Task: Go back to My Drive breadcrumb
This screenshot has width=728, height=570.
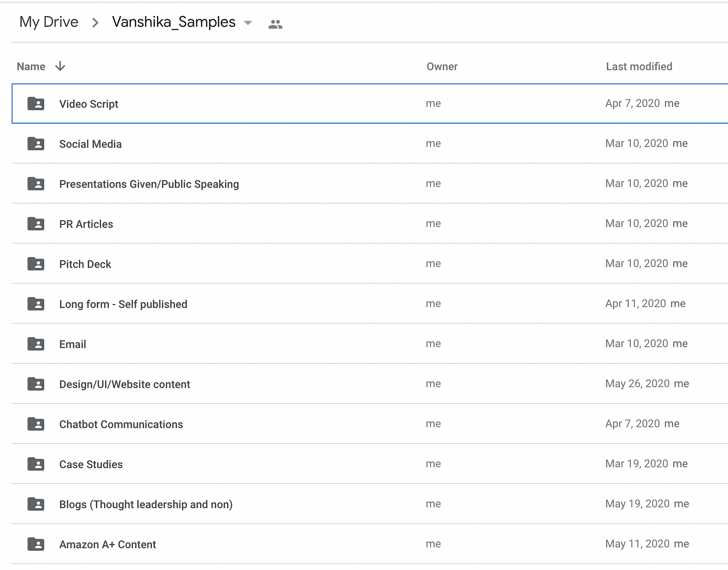Action: 49,22
